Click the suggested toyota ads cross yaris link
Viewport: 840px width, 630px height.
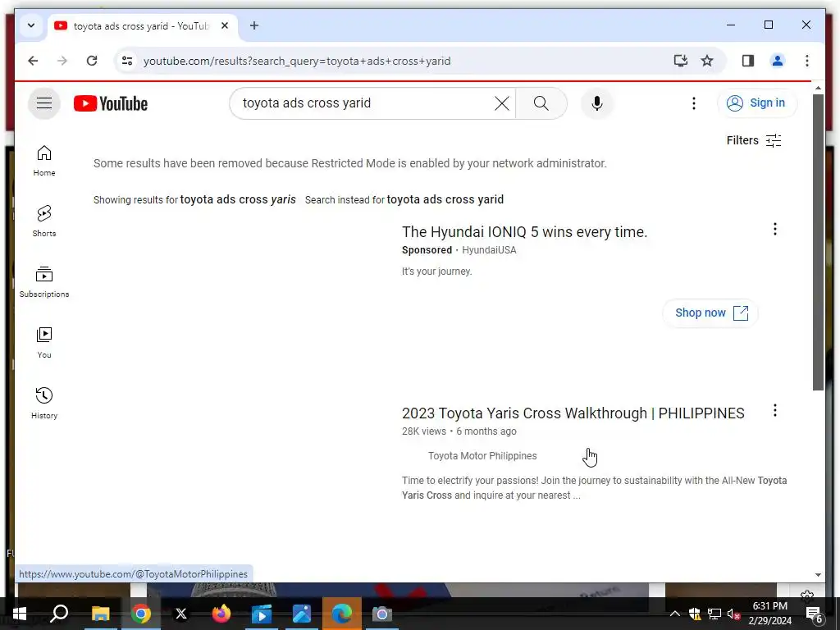238,200
